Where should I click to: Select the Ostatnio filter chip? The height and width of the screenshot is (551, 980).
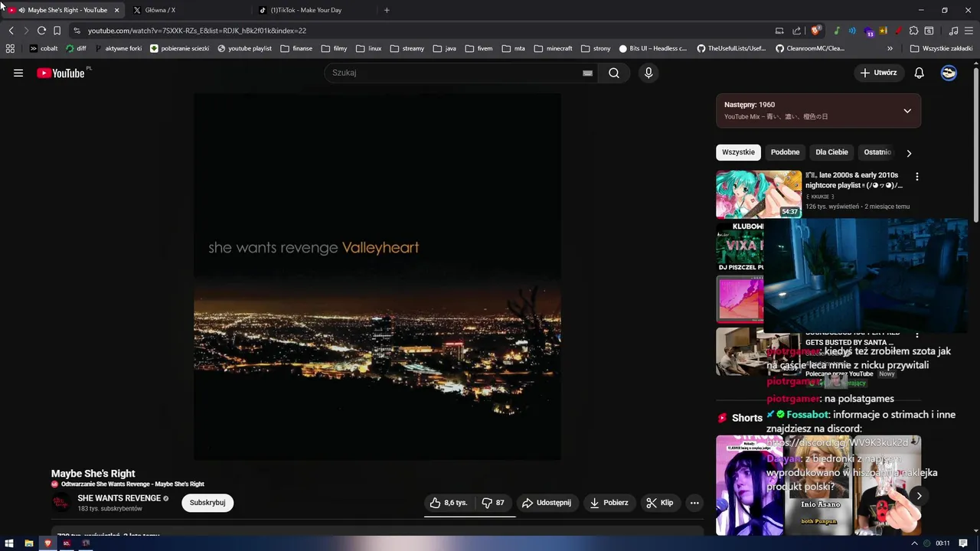pyautogui.click(x=877, y=152)
